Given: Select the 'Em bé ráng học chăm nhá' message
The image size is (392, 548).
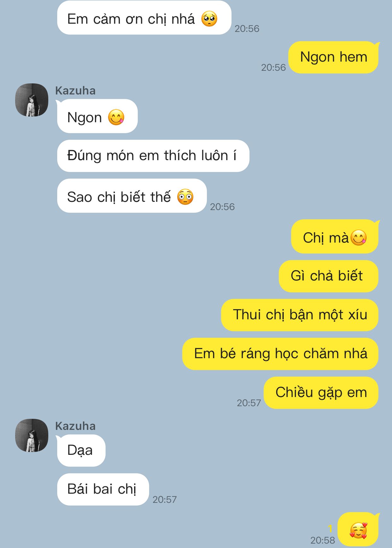Looking at the screenshot, I should coord(280,354).
